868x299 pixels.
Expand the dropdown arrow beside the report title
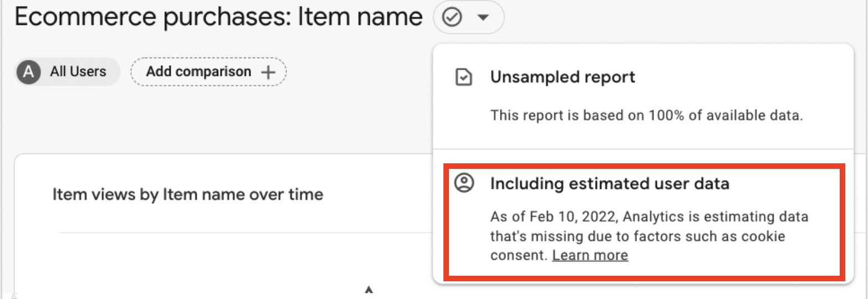point(483,18)
